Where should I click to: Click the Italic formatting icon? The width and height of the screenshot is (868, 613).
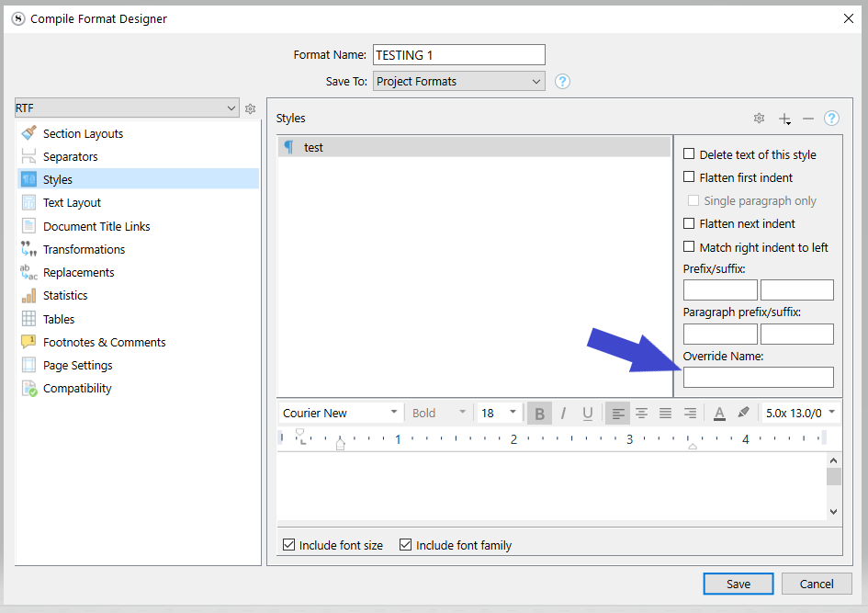tap(563, 414)
